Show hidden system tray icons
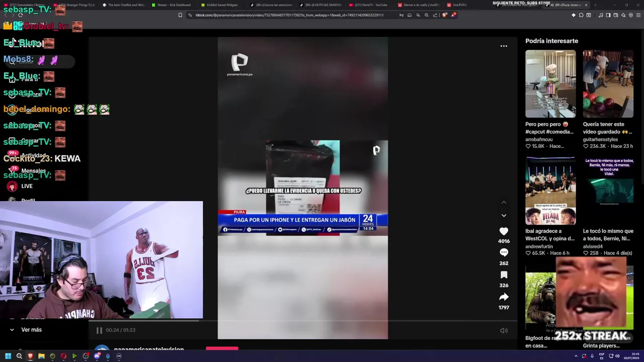644x362 pixels. coord(576,356)
